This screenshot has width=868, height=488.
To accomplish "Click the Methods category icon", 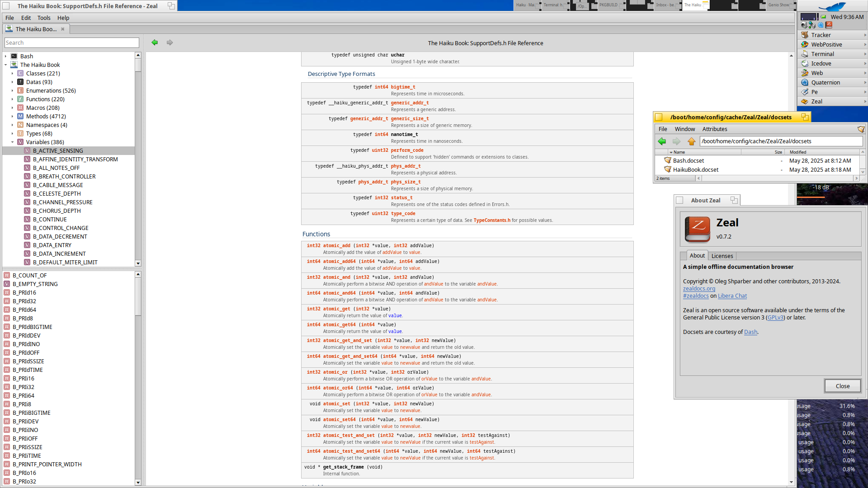I will click(x=20, y=117).
